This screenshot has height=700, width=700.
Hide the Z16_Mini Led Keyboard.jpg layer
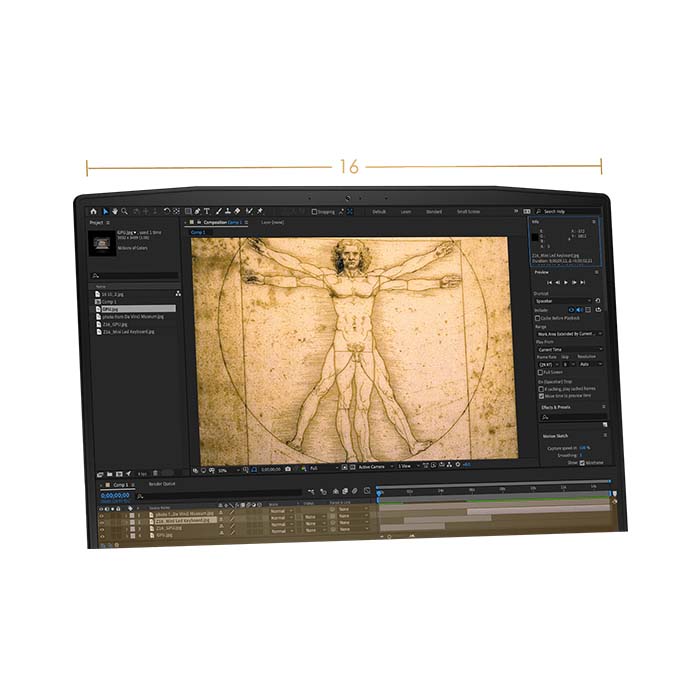[102, 520]
